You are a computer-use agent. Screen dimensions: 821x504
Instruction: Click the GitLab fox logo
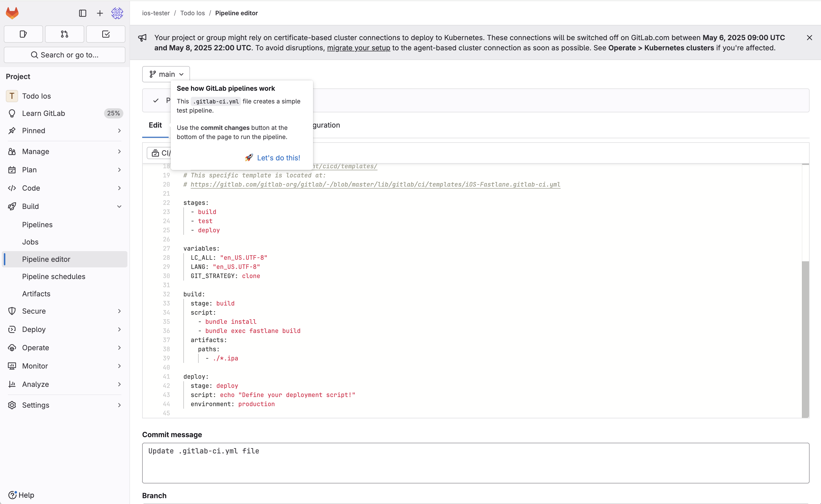12,13
